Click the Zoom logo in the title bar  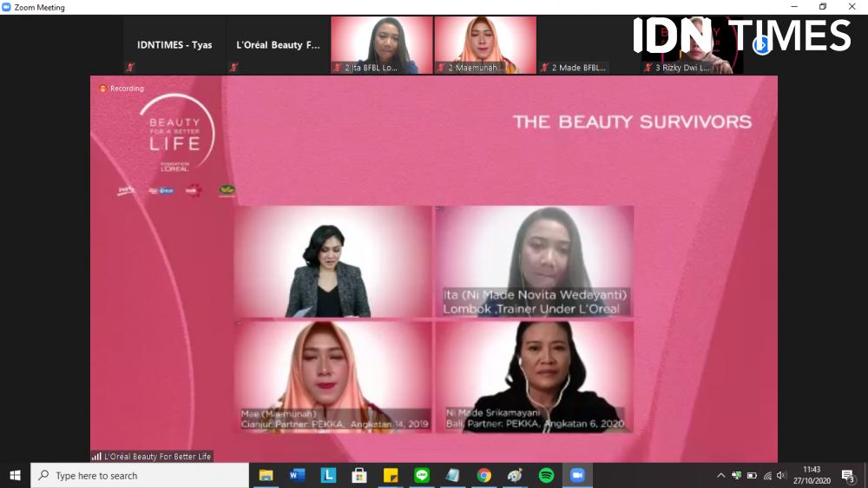(x=7, y=7)
